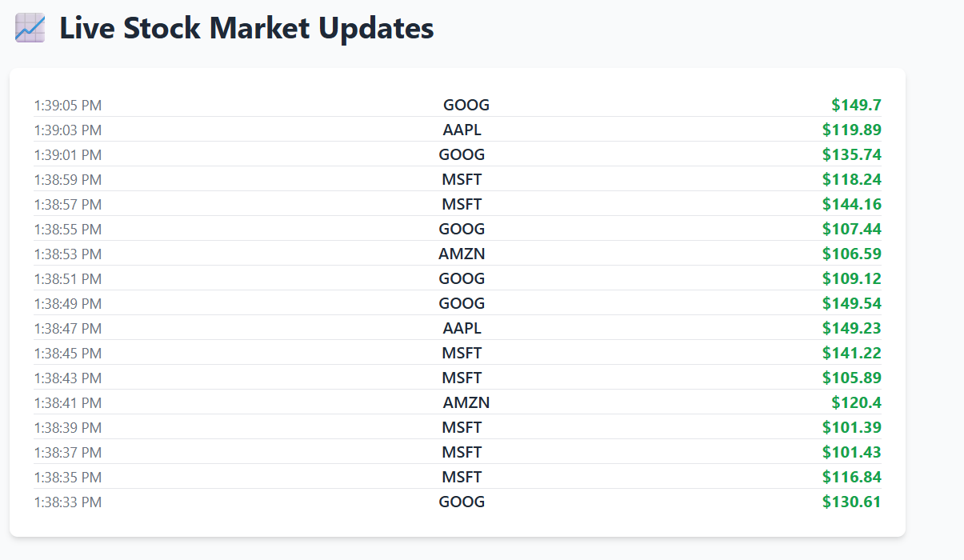This screenshot has height=560, width=964.
Task: Click the $144.16 MSFT price
Action: 851,204
